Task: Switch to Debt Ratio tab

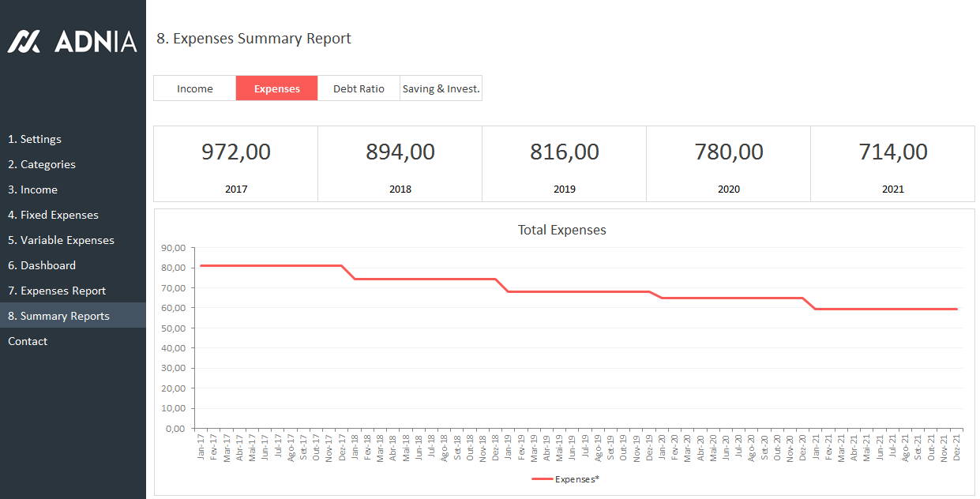Action: click(x=359, y=88)
